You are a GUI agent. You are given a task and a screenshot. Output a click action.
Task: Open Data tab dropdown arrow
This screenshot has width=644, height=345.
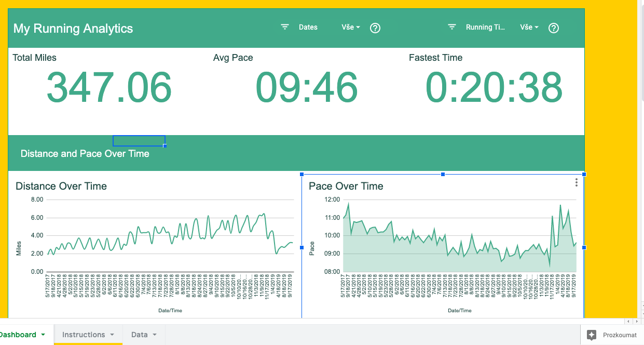pyautogui.click(x=155, y=335)
